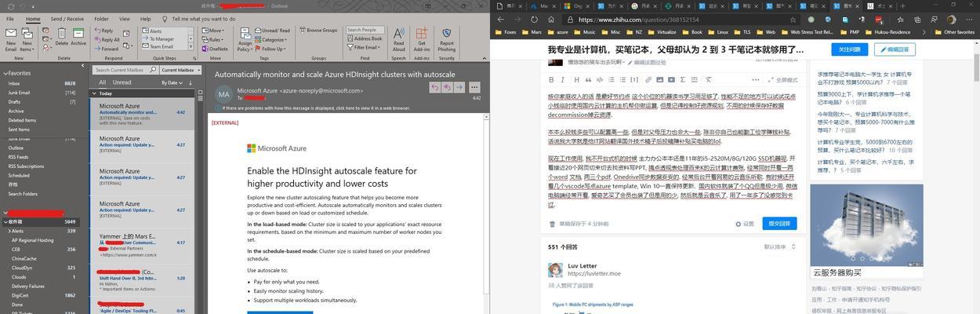This screenshot has height=314, width=980.
Task: Open the Categorize dropdown
Action: point(272,39)
